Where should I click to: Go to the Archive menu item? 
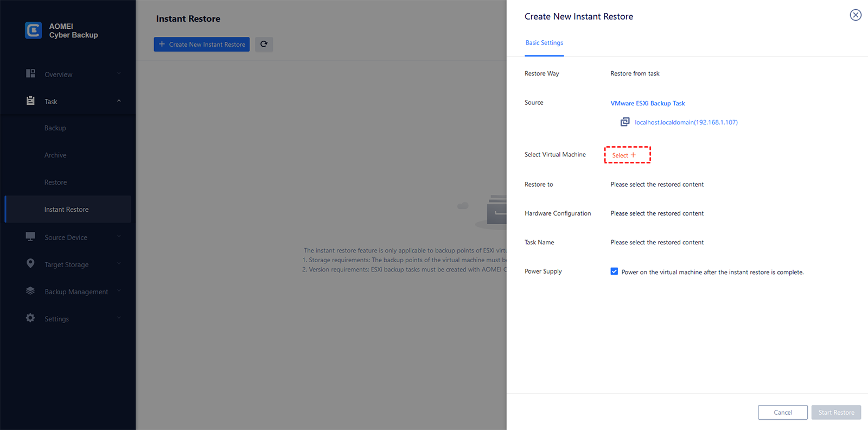(55, 155)
